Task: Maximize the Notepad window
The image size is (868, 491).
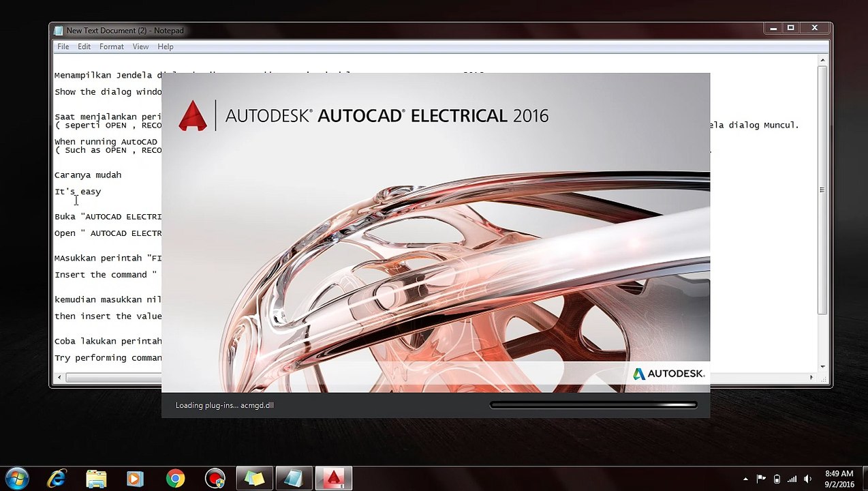Action: 790,29
